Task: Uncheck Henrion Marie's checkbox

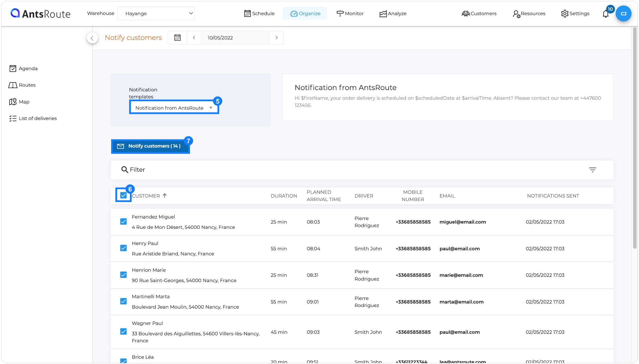Action: [x=123, y=275]
